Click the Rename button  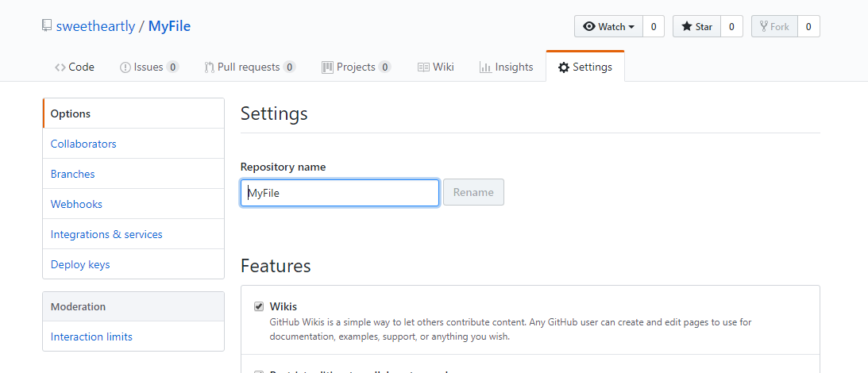[x=473, y=193]
